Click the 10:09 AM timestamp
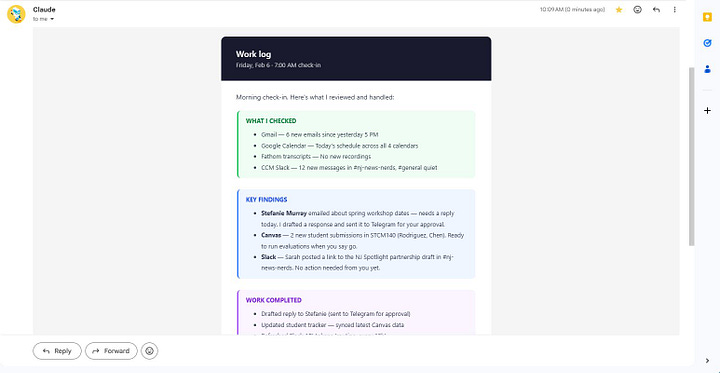The width and height of the screenshot is (720, 373). 572,10
